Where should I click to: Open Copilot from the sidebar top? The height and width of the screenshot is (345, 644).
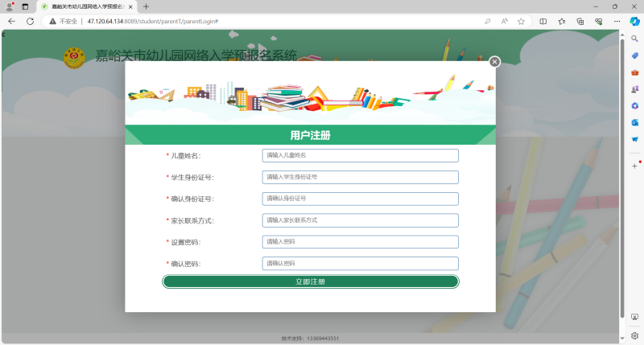coord(634,21)
